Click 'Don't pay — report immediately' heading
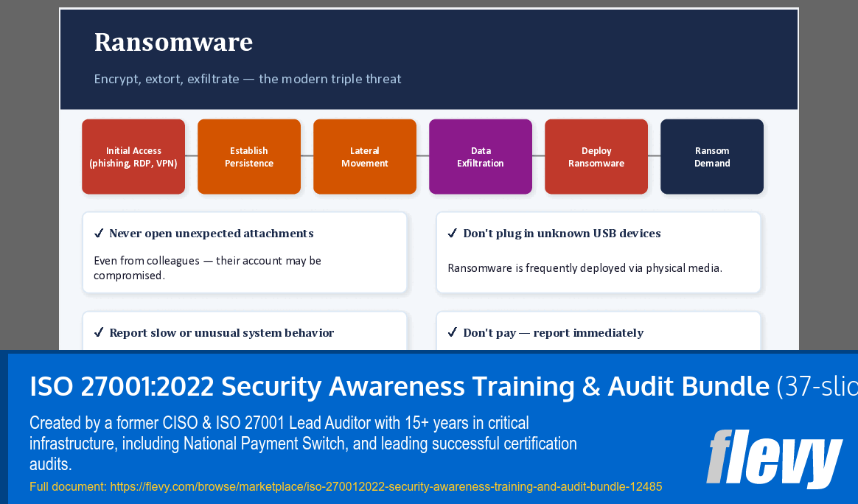This screenshot has width=858, height=504. 554,333
